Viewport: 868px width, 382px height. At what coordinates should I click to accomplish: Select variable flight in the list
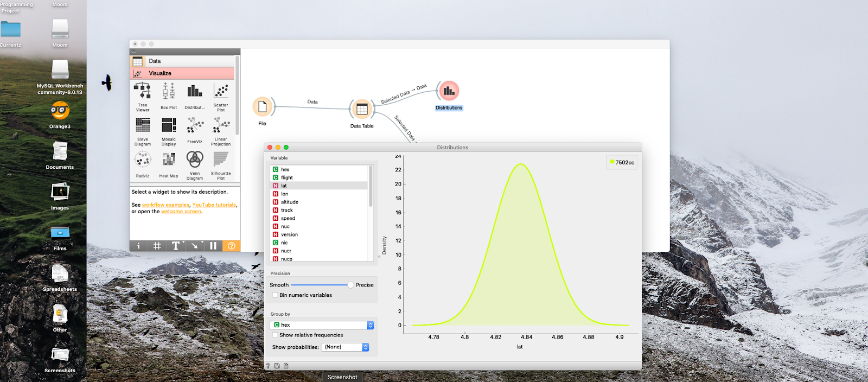coord(319,177)
